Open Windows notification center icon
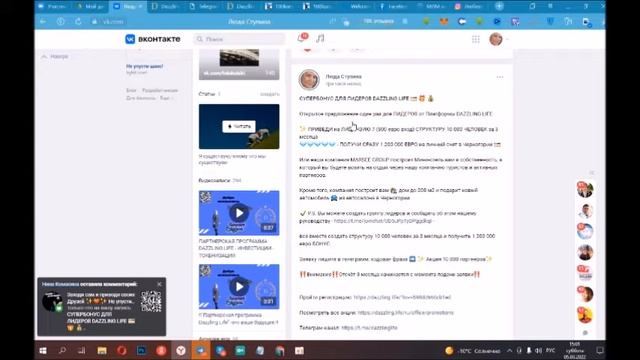 coord(600,351)
